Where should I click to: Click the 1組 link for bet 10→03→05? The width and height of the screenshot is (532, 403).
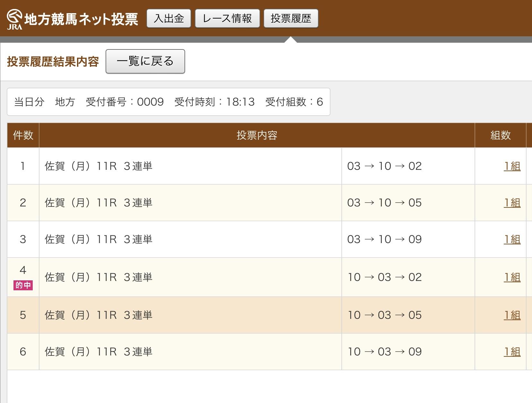tap(512, 315)
